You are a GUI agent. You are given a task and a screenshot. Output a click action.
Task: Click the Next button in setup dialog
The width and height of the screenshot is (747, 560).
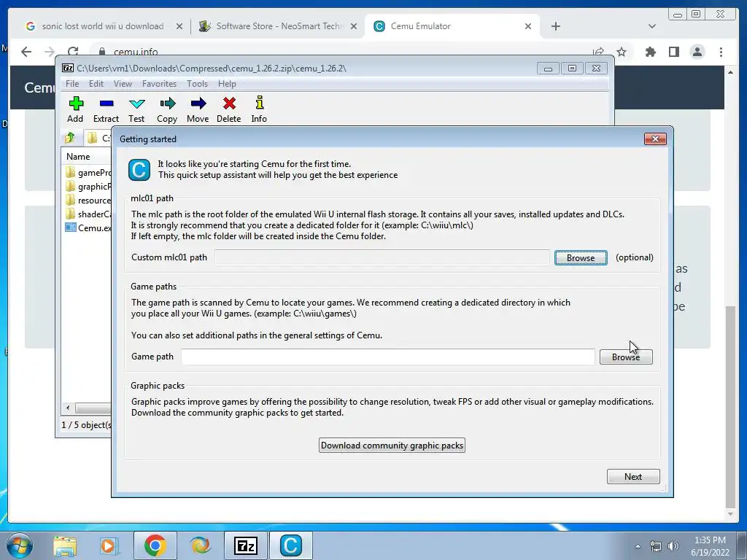633,476
